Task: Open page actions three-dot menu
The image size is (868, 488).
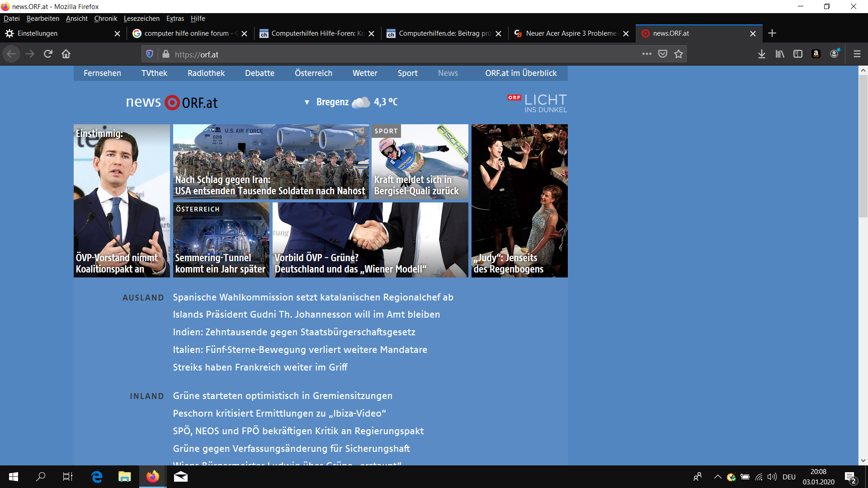Action: click(647, 54)
